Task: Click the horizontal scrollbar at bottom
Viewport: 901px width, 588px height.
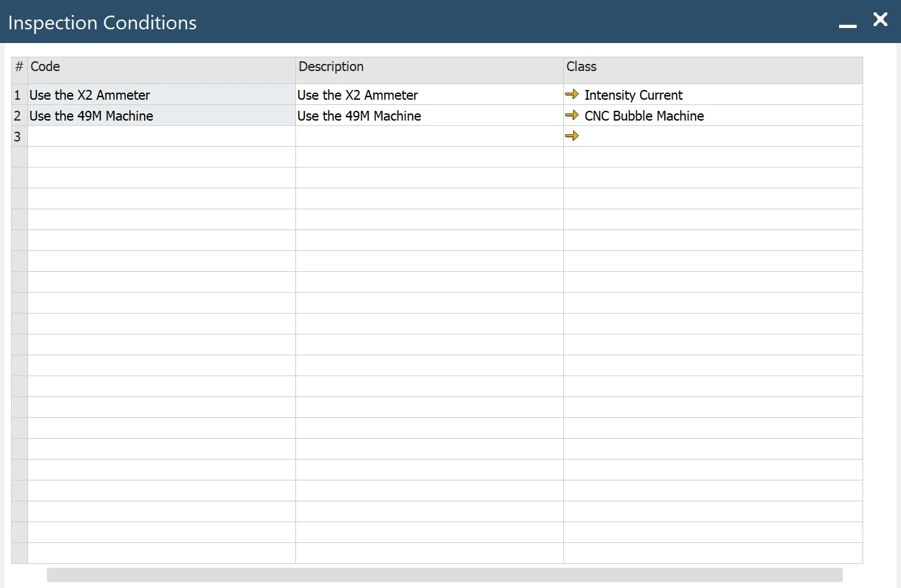Action: pyautogui.click(x=445, y=574)
